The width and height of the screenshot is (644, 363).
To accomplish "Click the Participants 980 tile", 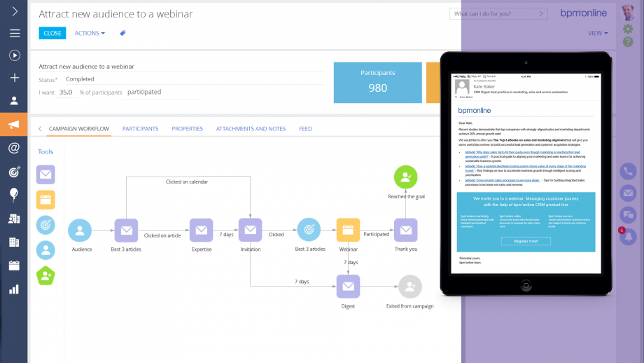I will pos(377,82).
